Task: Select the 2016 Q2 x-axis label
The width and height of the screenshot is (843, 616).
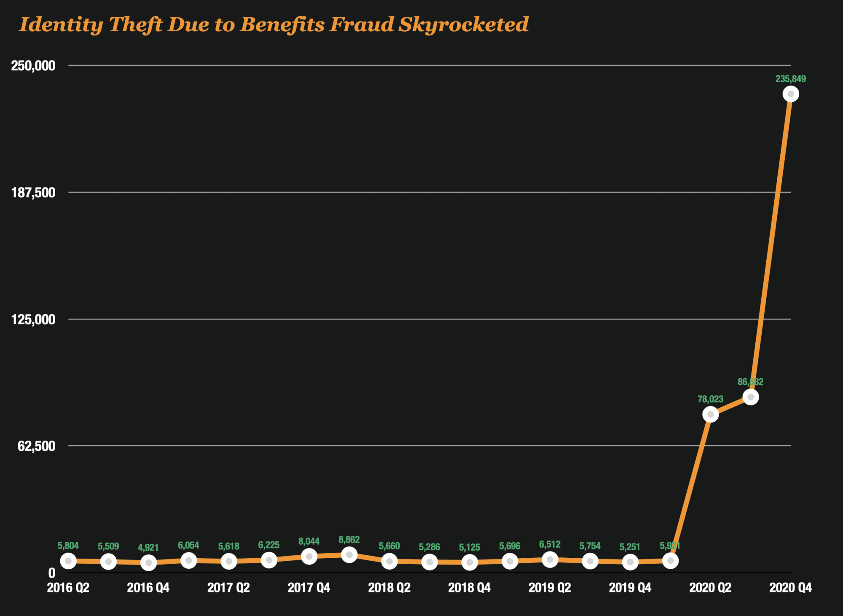Action: tap(68, 588)
